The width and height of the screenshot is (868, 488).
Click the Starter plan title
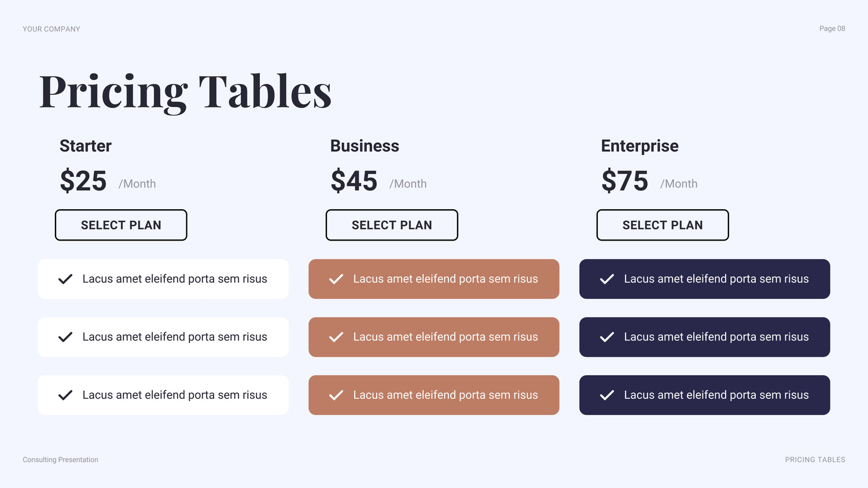(86, 146)
